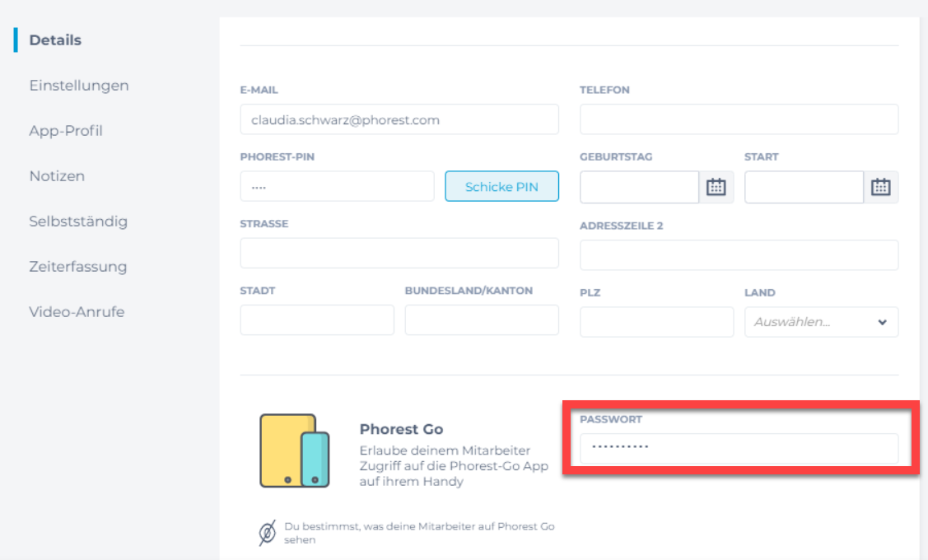Go to the App-Profil section
The height and width of the screenshot is (560, 928).
66,131
